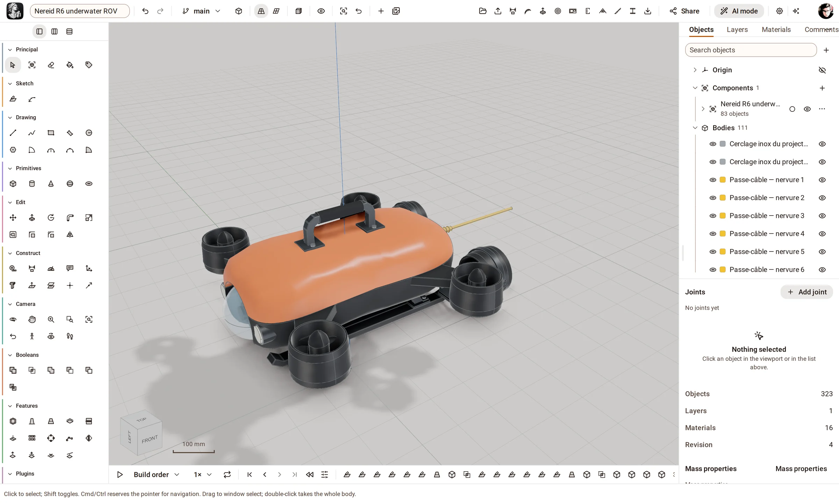Open the Build order dropdown
Viewport: 839px width, 504px height.
tap(156, 475)
